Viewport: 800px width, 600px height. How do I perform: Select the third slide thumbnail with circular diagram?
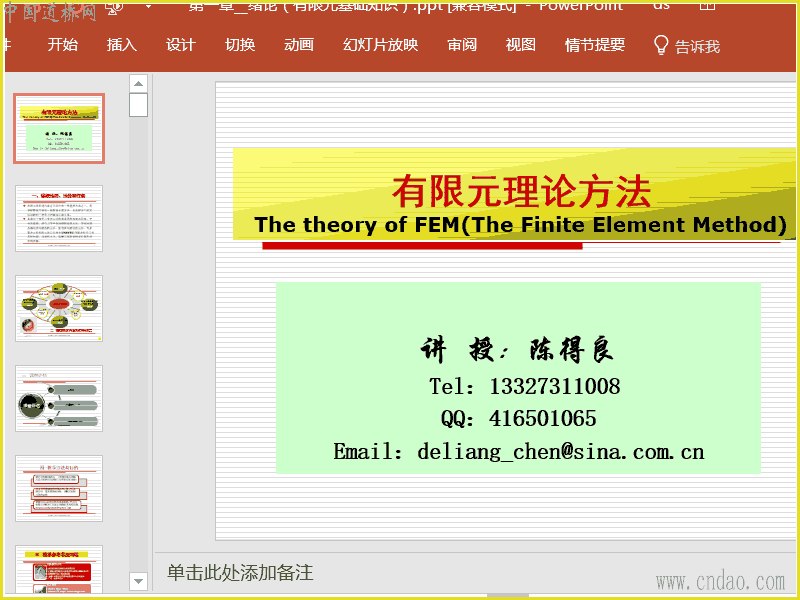[x=59, y=308]
